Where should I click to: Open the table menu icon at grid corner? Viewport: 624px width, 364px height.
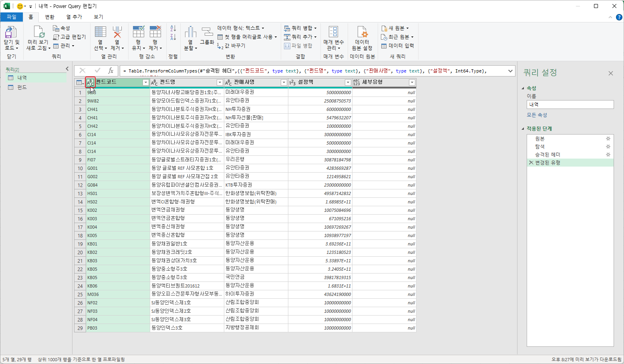click(80, 82)
